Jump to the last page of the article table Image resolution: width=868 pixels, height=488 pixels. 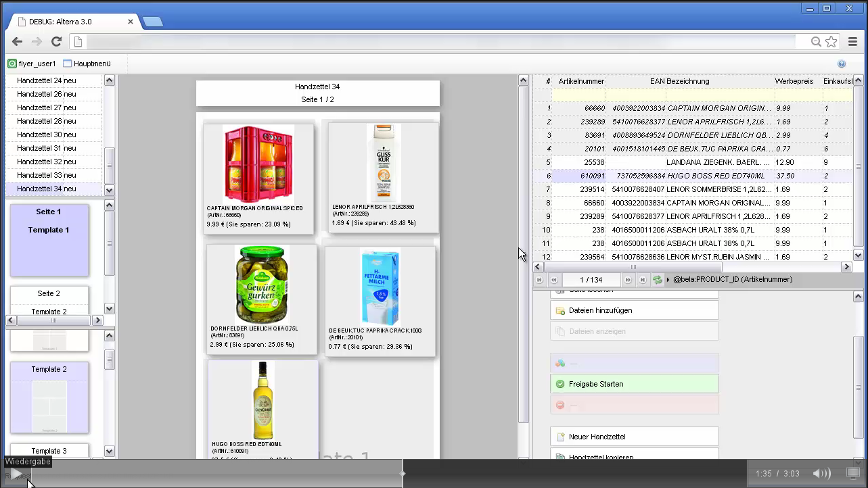[x=643, y=280]
